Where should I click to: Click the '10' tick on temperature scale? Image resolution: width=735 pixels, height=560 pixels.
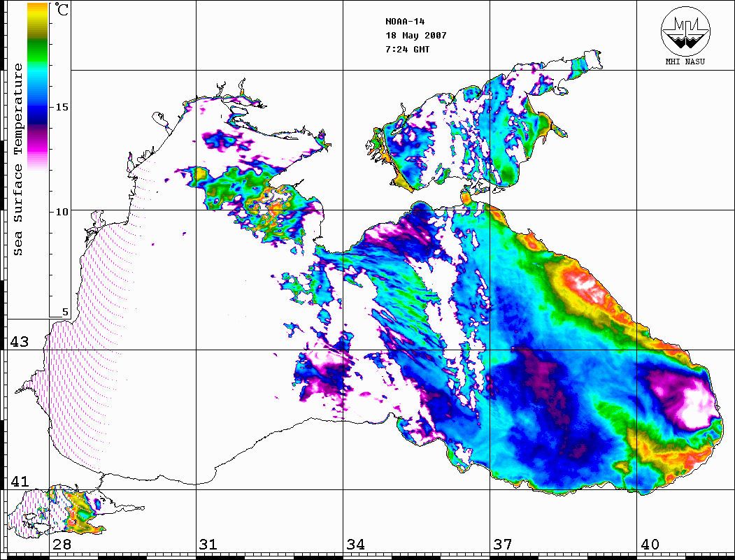click(x=62, y=212)
